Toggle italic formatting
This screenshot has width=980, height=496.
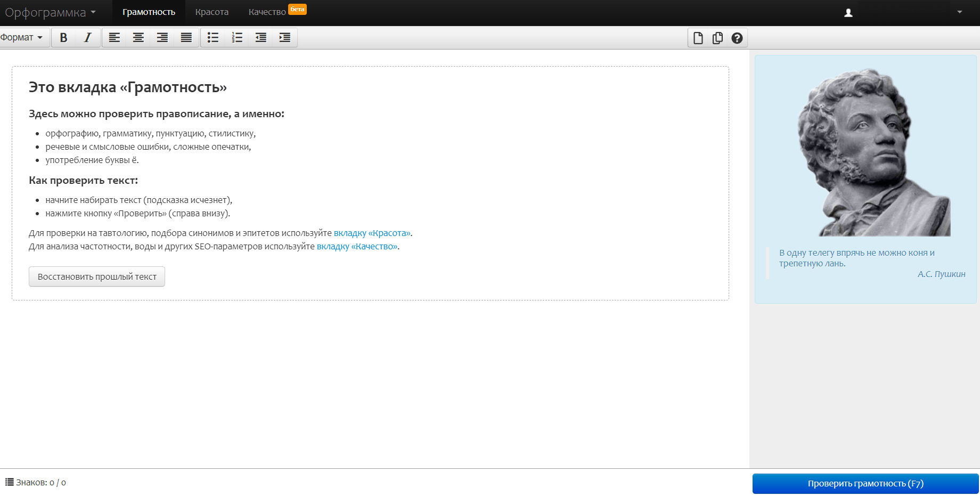[88, 38]
